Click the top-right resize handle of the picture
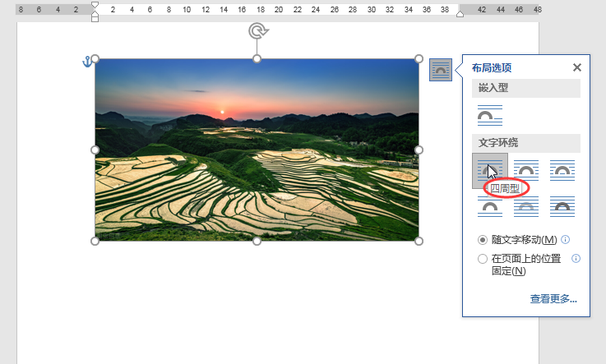Viewport: 606px width, 364px height. pyautogui.click(x=419, y=58)
